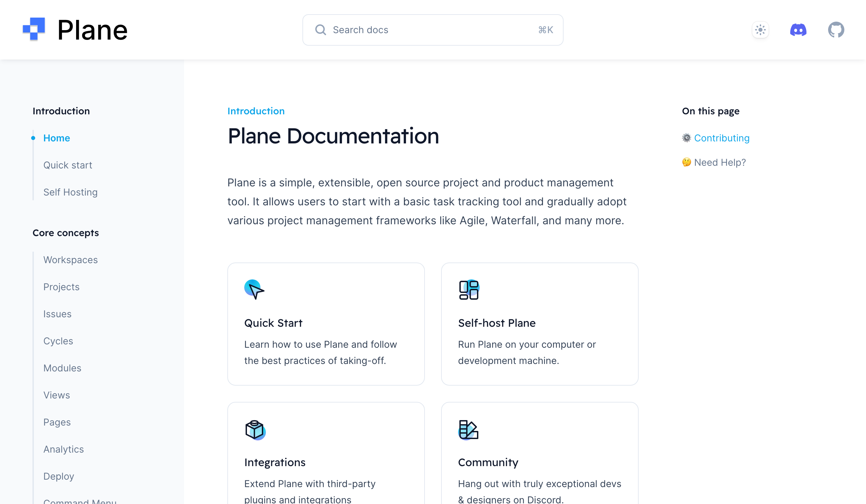The image size is (866, 504).
Task: Click the gear emoji beside Contributing
Action: point(686,138)
